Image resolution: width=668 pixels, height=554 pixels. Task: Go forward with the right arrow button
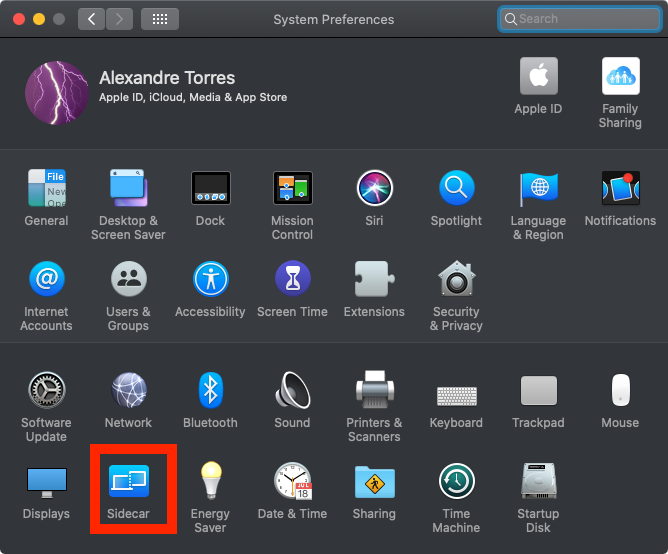pos(119,19)
